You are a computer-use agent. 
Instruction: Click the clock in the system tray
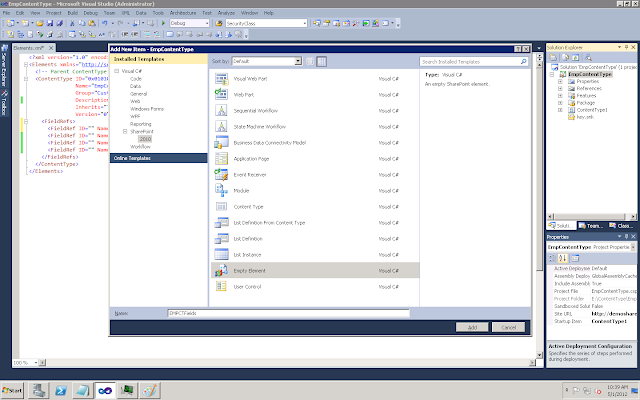click(617, 391)
